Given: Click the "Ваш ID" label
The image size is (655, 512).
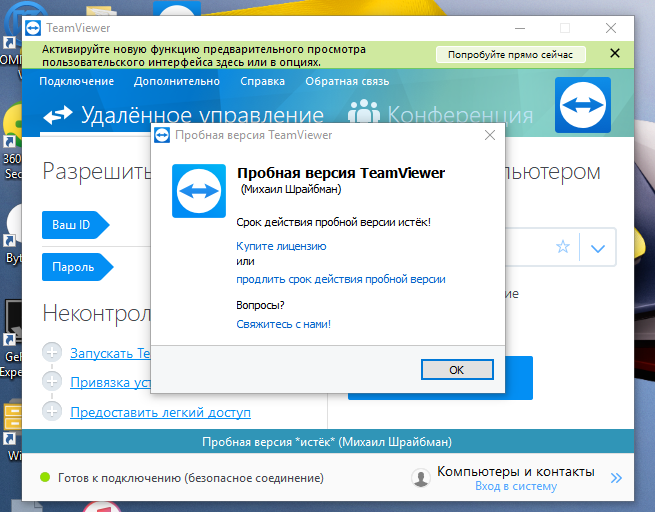Looking at the screenshot, I should pos(76,225).
